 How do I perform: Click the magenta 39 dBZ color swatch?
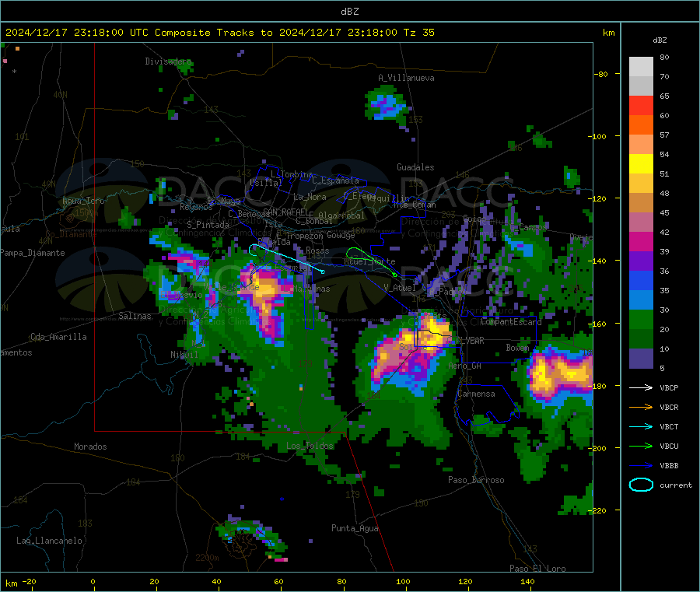[641, 241]
